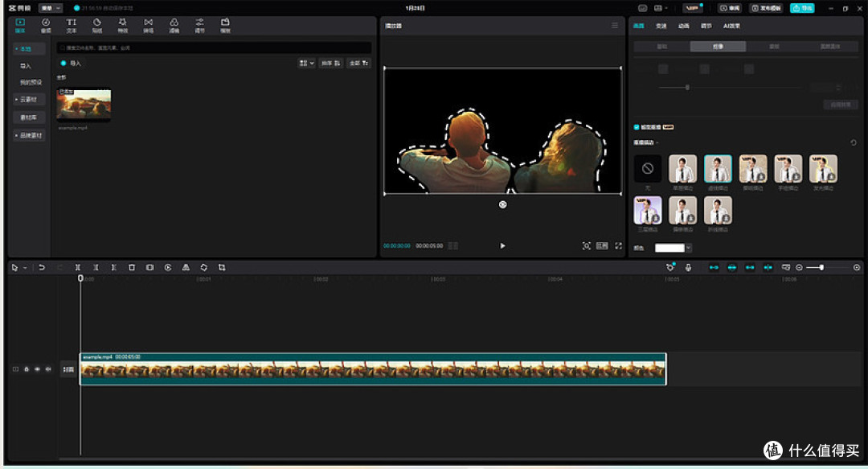Select the example.mp4 media thumbnail
868x469 pixels.
[x=84, y=104]
